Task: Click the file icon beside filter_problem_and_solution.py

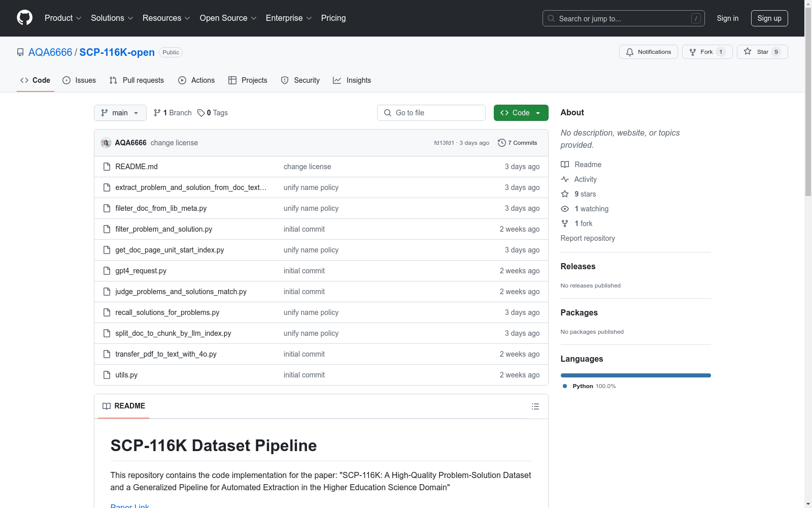Action: pyautogui.click(x=107, y=229)
